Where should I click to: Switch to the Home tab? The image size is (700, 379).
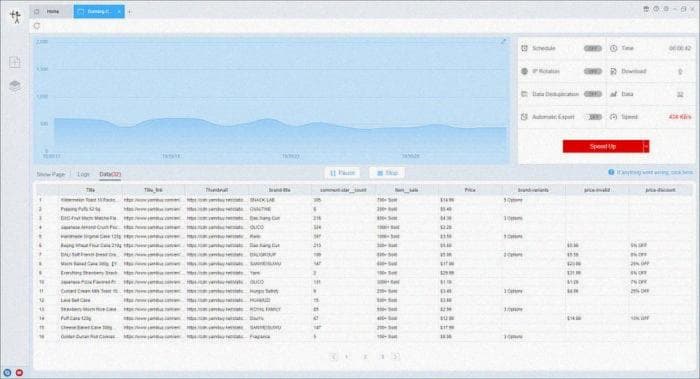pyautogui.click(x=51, y=12)
